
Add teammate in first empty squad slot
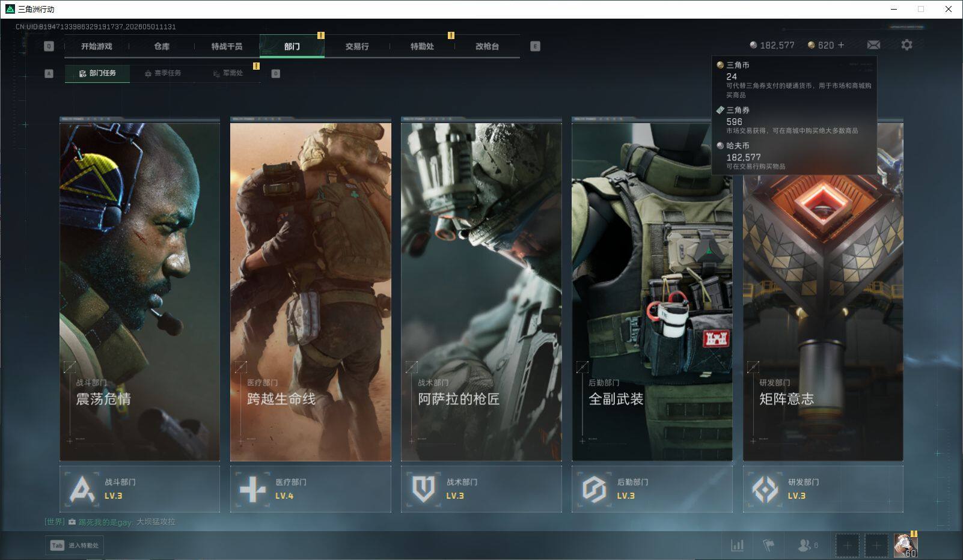(x=848, y=545)
